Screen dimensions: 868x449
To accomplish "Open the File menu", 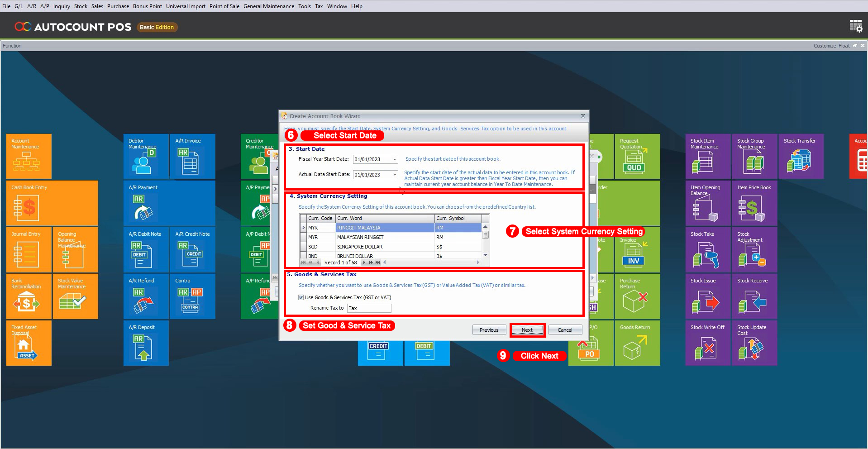I will tap(6, 6).
